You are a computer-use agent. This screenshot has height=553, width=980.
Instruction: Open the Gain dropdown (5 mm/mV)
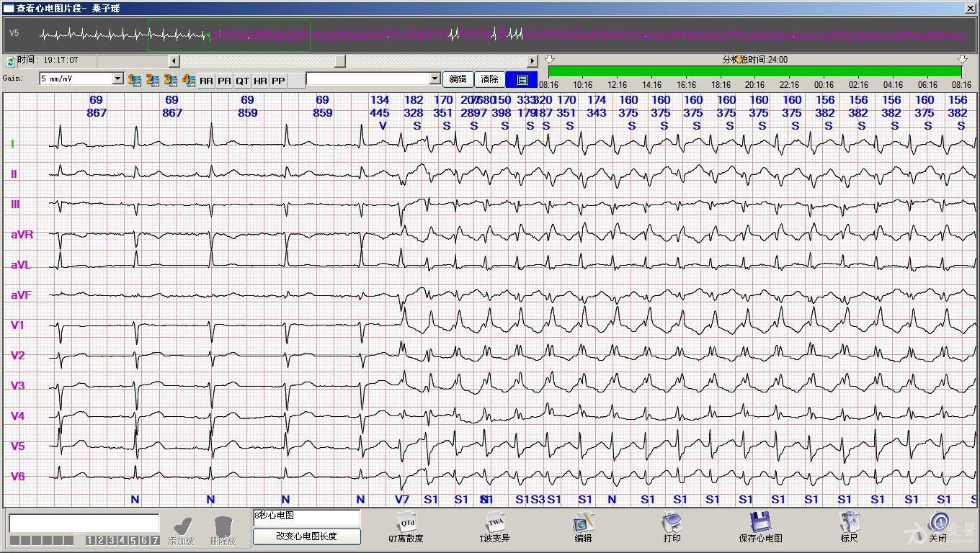point(118,78)
